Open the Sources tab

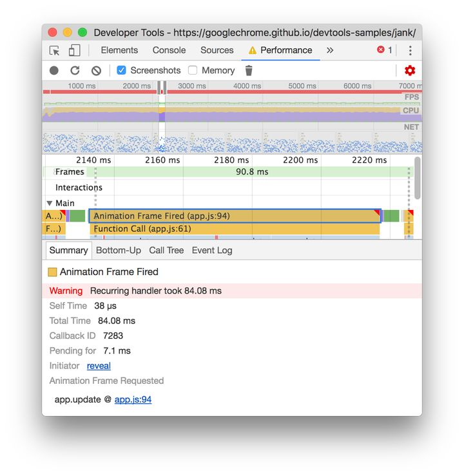click(x=217, y=50)
